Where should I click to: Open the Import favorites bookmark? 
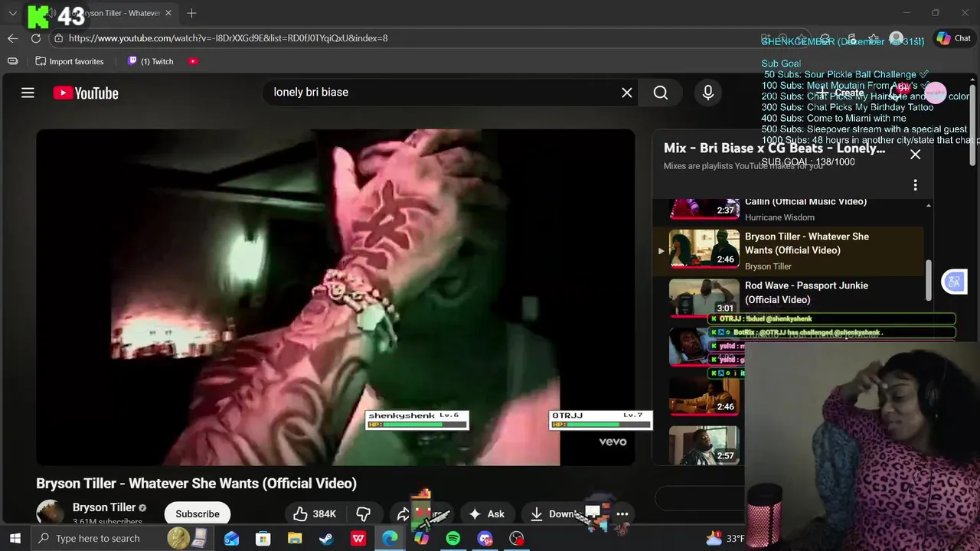(70, 61)
